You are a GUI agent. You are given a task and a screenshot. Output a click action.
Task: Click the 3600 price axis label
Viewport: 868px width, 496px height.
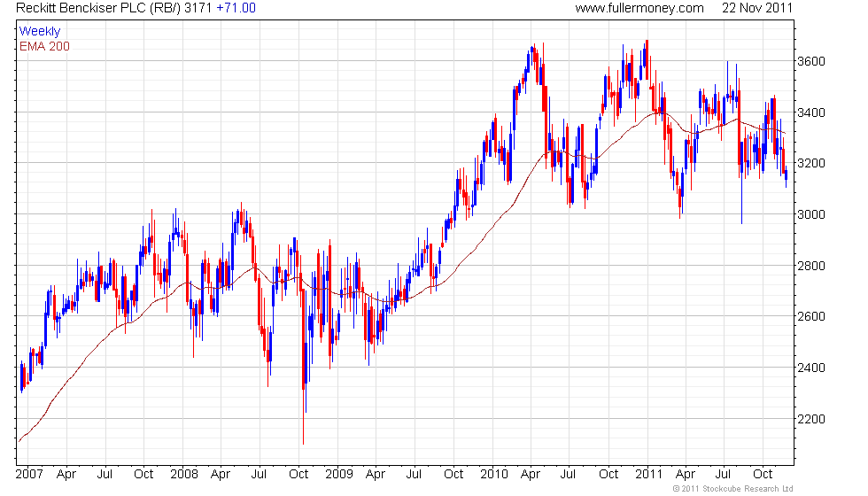811,61
